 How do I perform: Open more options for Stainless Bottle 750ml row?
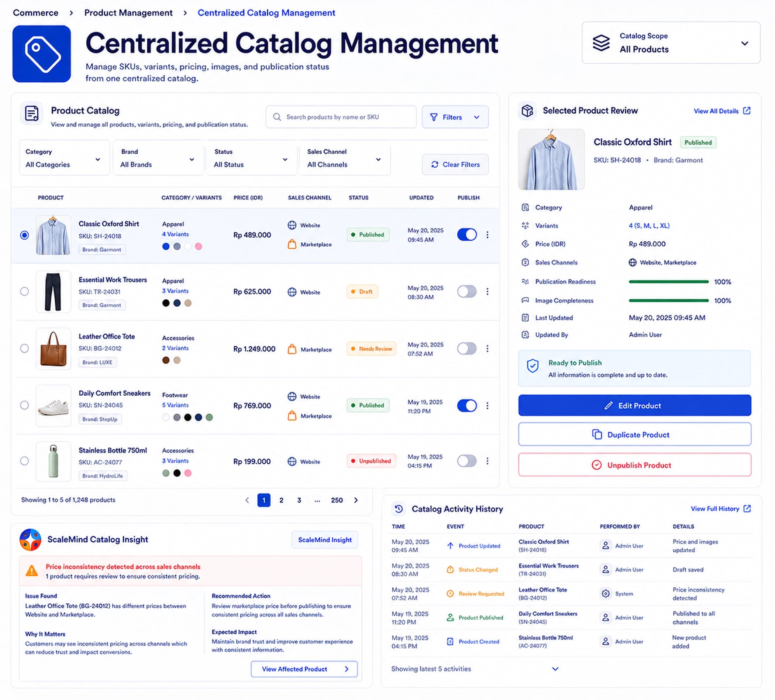[x=488, y=461]
